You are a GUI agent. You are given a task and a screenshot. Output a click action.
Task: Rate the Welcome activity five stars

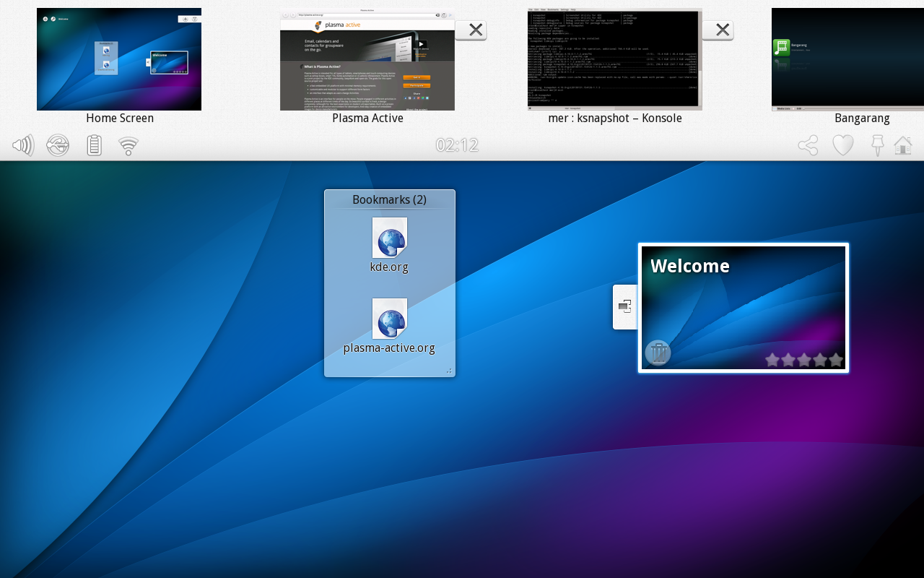[836, 360]
